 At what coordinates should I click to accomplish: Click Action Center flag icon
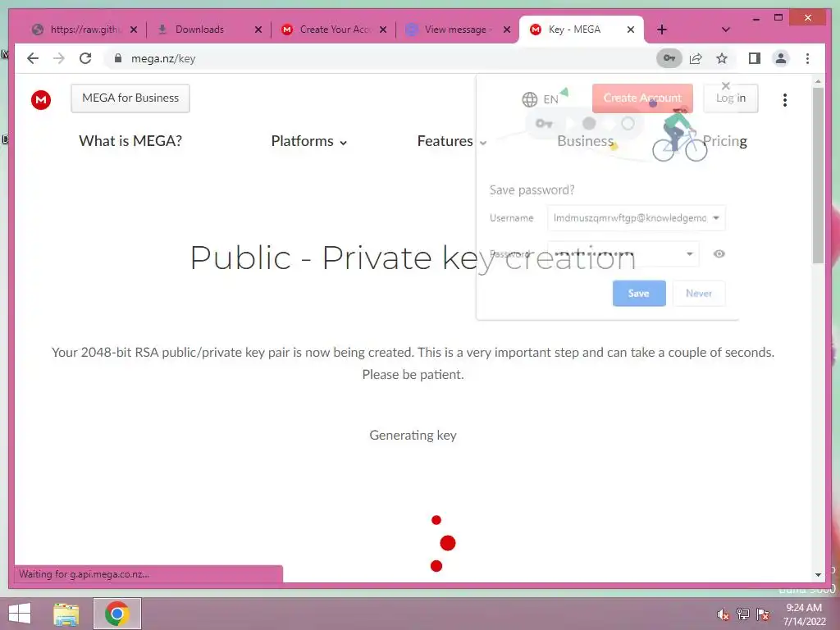763,614
